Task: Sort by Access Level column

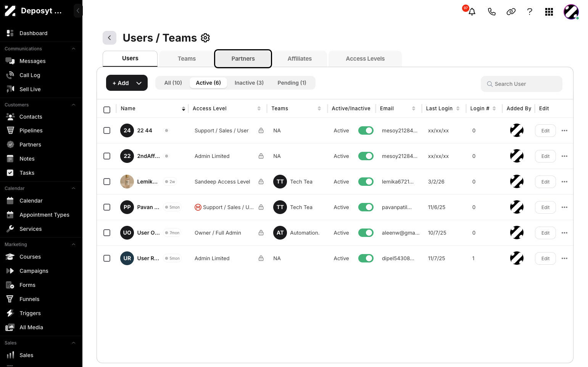Action: click(x=259, y=109)
